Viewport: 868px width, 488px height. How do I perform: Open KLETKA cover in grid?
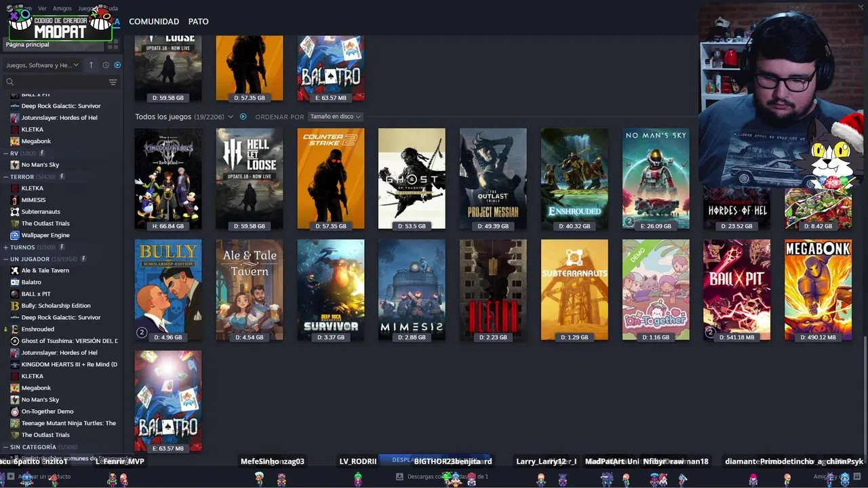coord(493,290)
